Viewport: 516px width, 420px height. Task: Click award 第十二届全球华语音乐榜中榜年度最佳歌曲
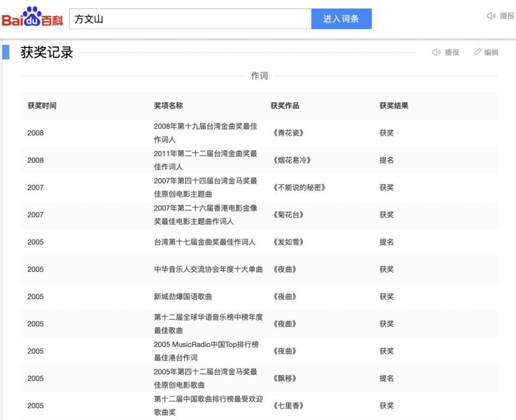[x=208, y=324]
